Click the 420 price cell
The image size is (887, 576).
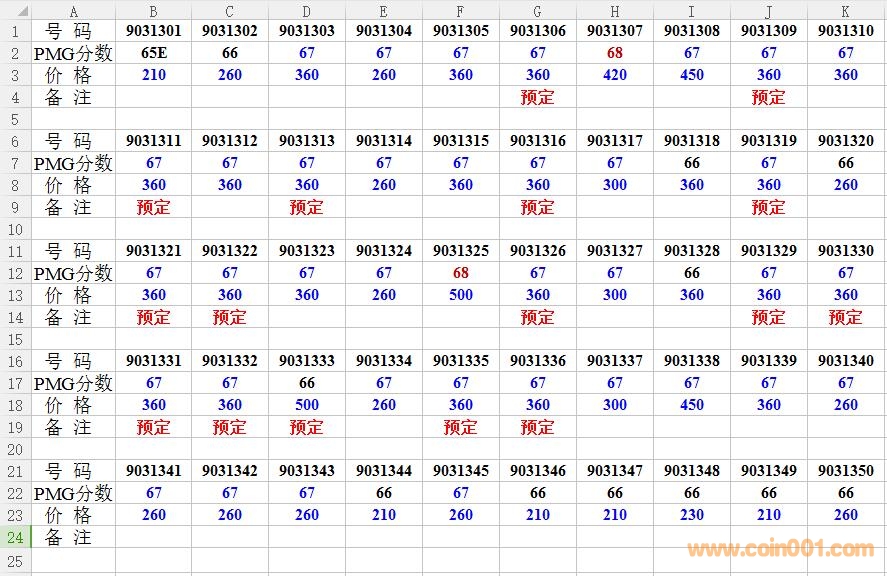tap(615, 75)
